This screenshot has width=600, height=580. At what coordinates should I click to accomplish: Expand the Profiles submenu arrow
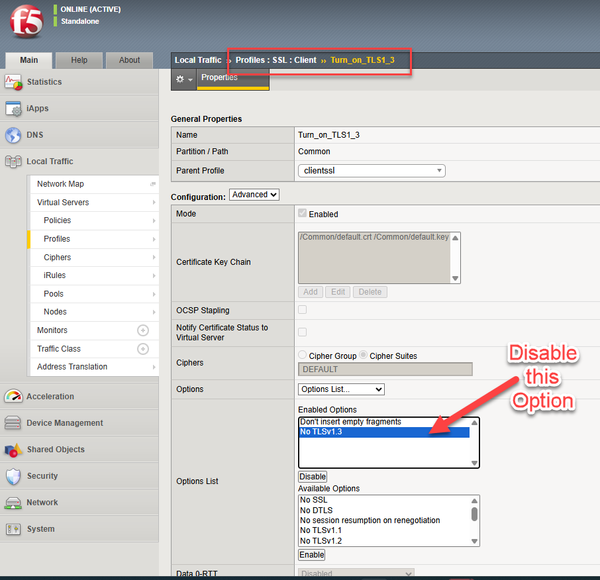pyautogui.click(x=154, y=239)
